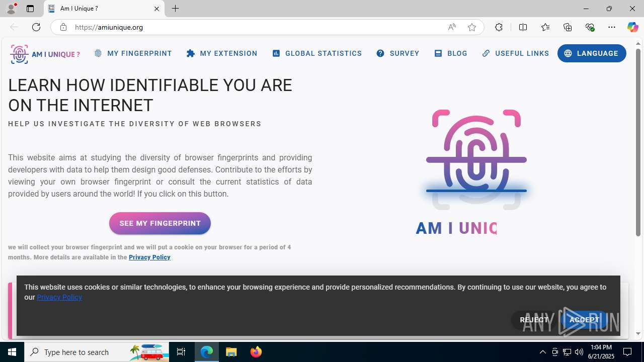
Task: Open the My Extension menu item
Action: click(222, 53)
